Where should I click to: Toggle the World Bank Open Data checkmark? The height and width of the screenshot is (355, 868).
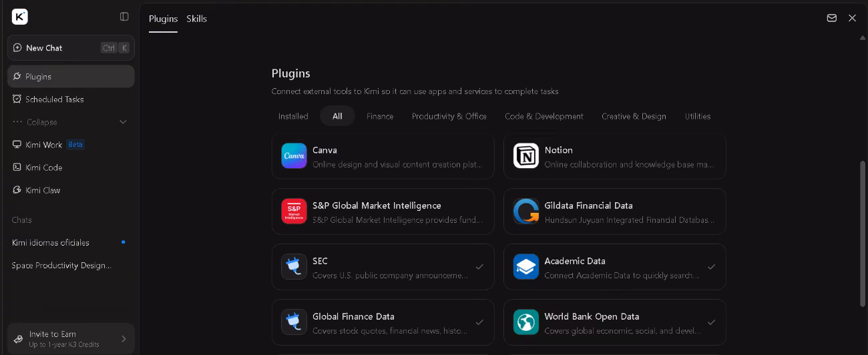click(711, 322)
